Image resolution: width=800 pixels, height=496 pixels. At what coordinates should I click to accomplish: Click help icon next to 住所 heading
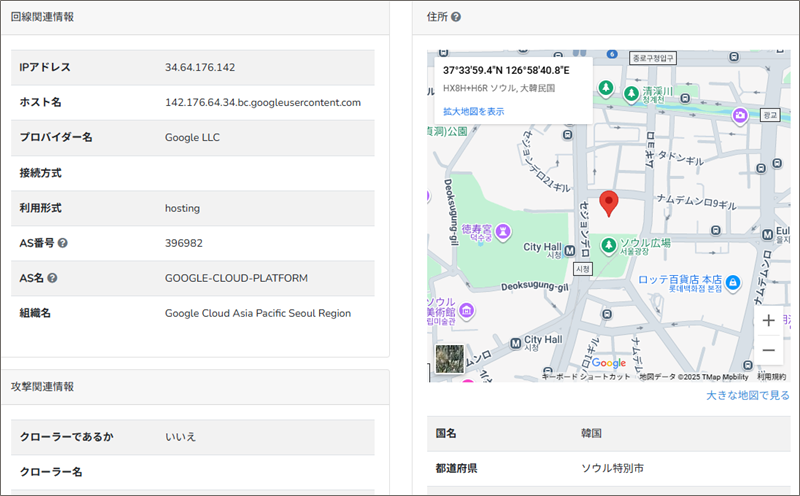456,17
